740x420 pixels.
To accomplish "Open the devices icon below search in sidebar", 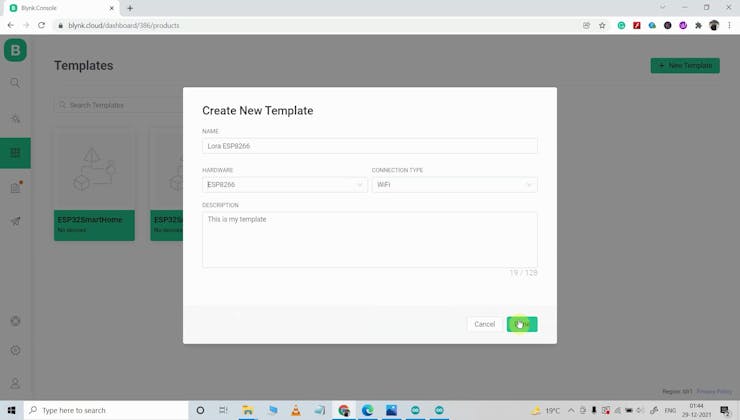I will (15, 118).
